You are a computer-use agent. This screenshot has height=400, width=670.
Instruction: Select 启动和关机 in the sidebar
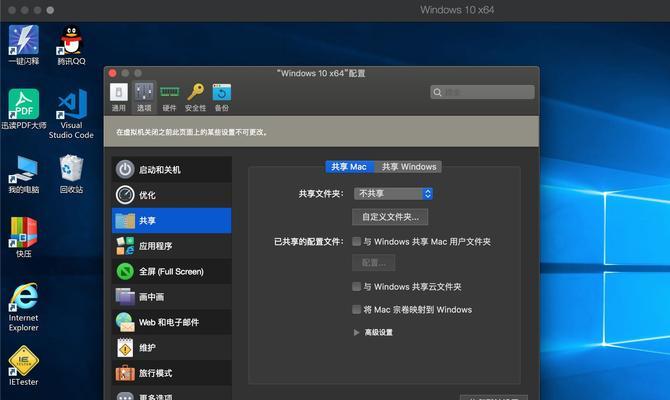point(172,170)
